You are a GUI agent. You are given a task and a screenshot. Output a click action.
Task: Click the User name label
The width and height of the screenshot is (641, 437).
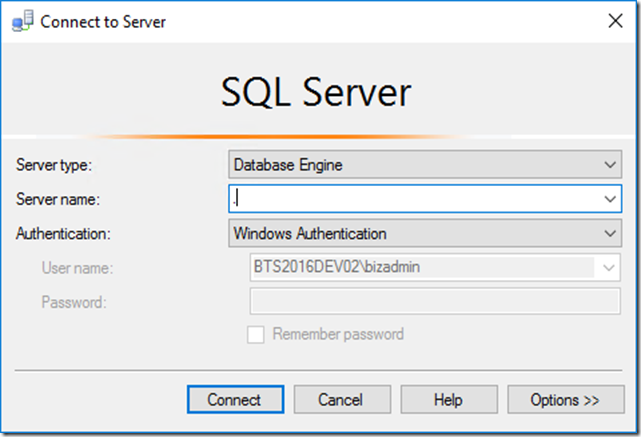(77, 268)
